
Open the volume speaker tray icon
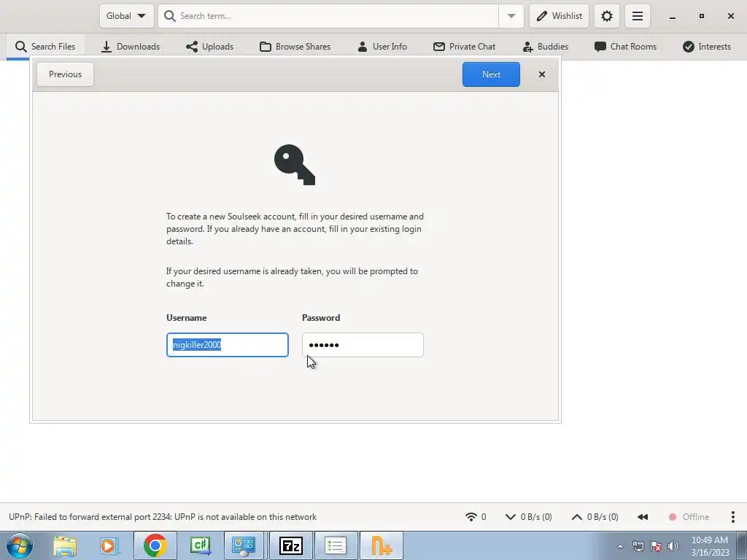(673, 546)
